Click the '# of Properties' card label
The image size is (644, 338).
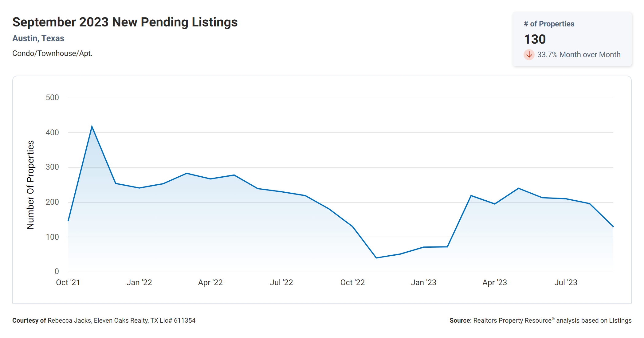[x=549, y=24]
